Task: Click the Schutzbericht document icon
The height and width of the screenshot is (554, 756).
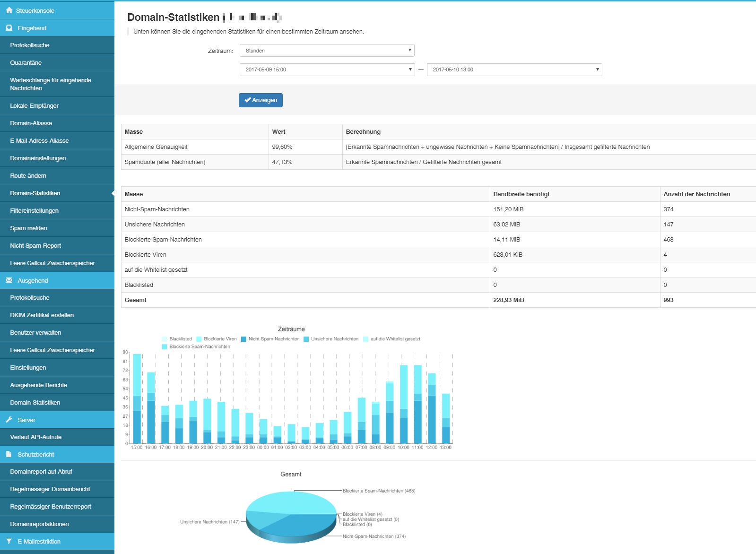Action: coord(9,454)
